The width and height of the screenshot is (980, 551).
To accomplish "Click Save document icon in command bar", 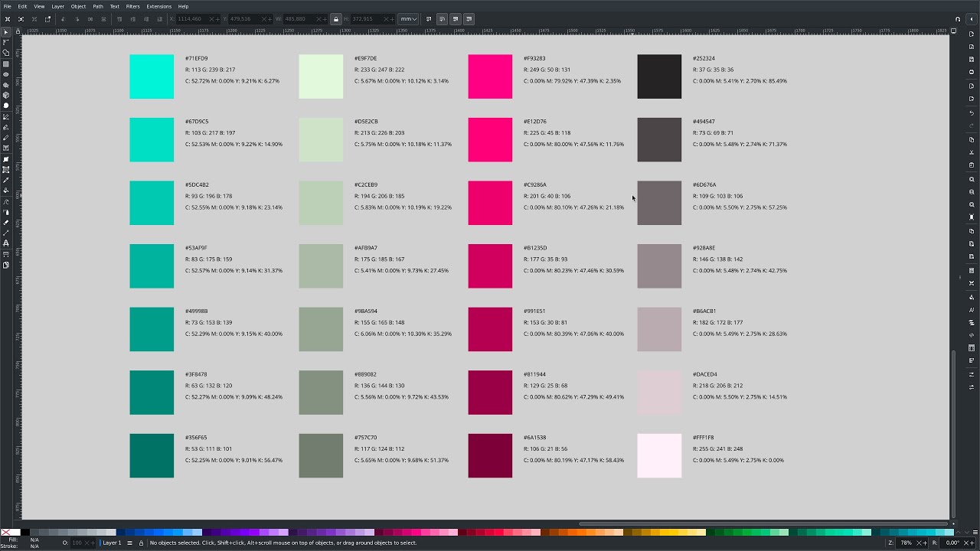I will 972,59.
